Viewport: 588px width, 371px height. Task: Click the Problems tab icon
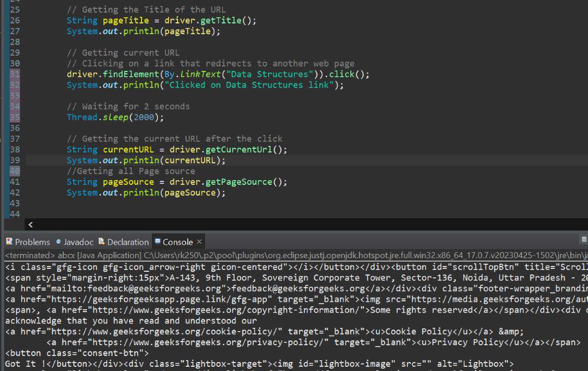10,241
